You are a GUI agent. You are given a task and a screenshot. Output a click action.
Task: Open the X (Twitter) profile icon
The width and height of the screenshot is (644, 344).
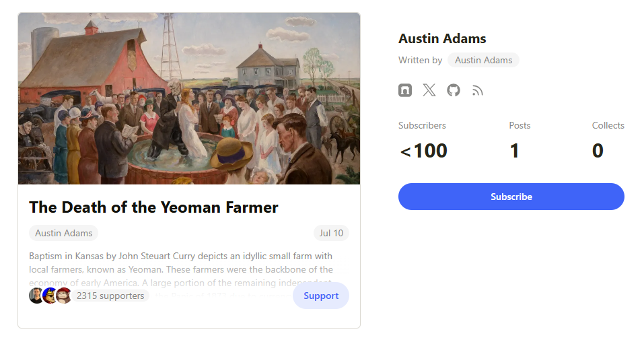[429, 90]
